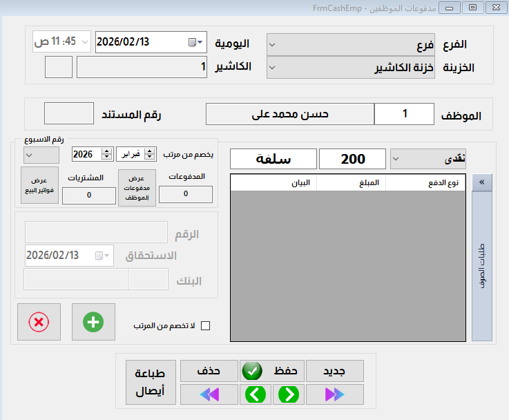Jump to last record with double right arrows
This screenshot has height=420, width=509.
(334, 394)
